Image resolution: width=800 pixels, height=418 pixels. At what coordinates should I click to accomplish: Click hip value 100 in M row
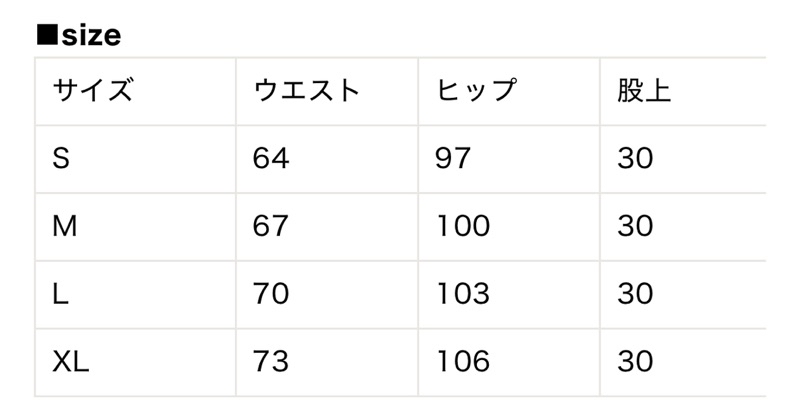463,226
